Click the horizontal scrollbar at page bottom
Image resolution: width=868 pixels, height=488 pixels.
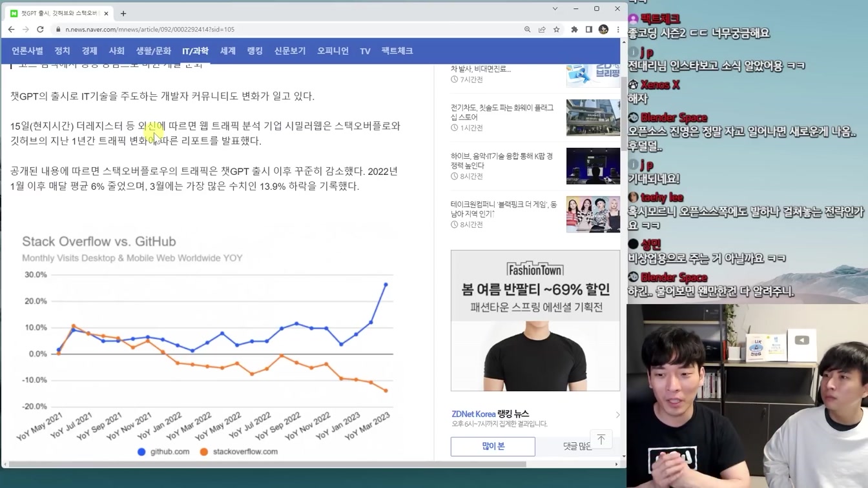click(267, 463)
